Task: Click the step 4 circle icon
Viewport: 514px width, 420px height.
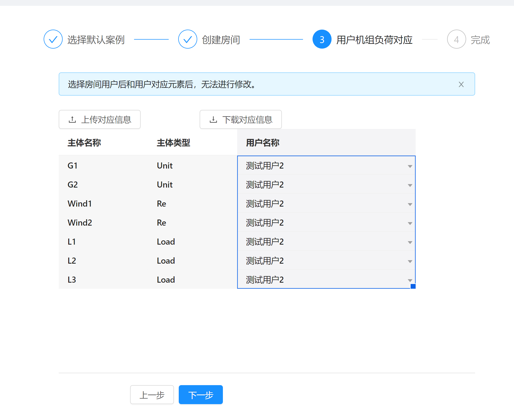Action: [456, 39]
